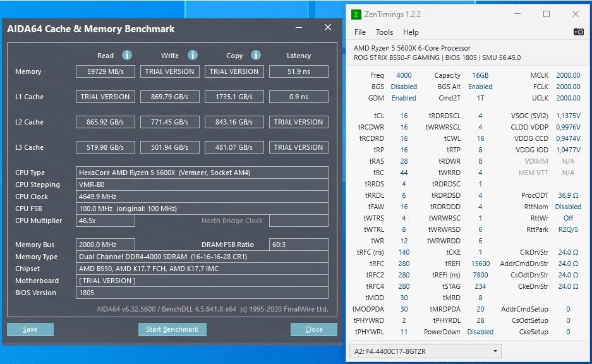Click the Cmd2T value 1T

tap(480, 98)
